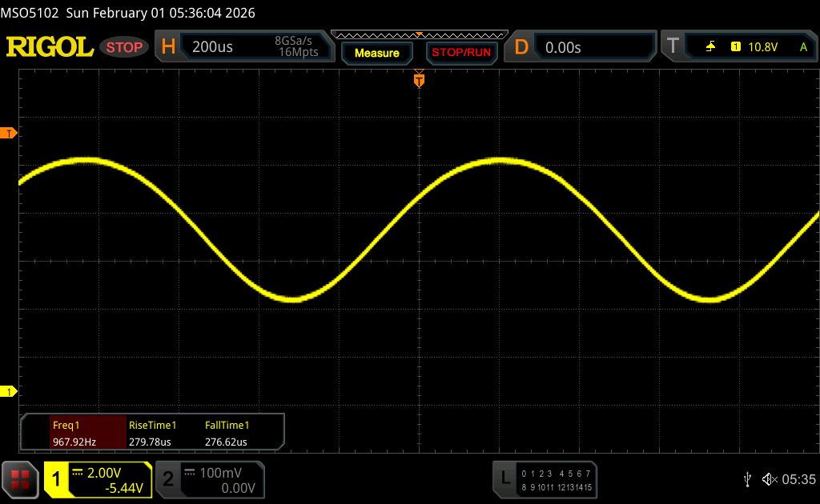The image size is (820, 504).
Task: Click the orange trigger position marker at top
Action: click(419, 80)
